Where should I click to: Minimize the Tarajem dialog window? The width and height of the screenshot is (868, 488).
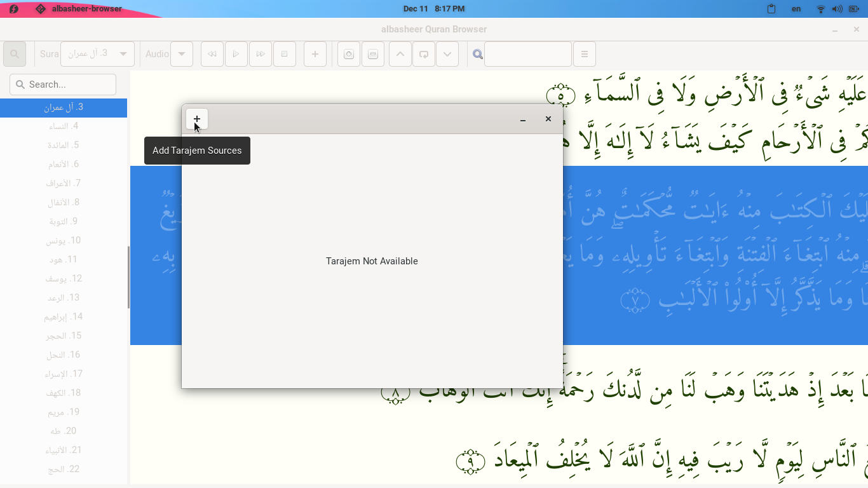(x=523, y=119)
